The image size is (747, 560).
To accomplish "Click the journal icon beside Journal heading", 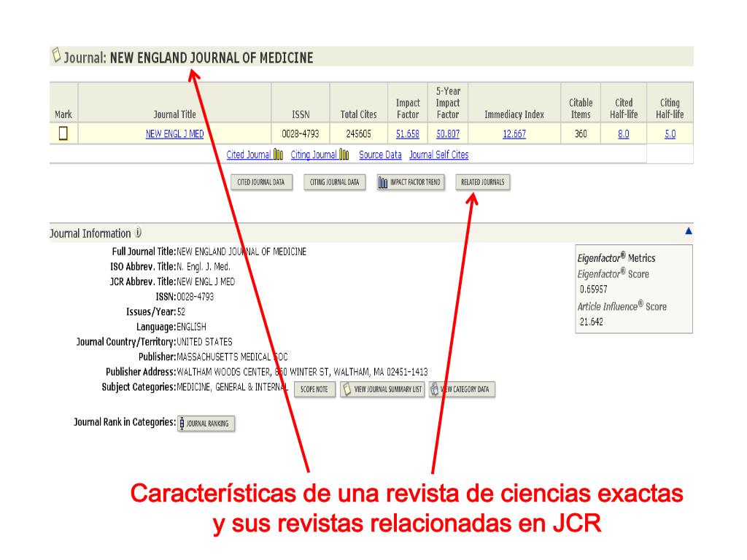I will coord(56,55).
